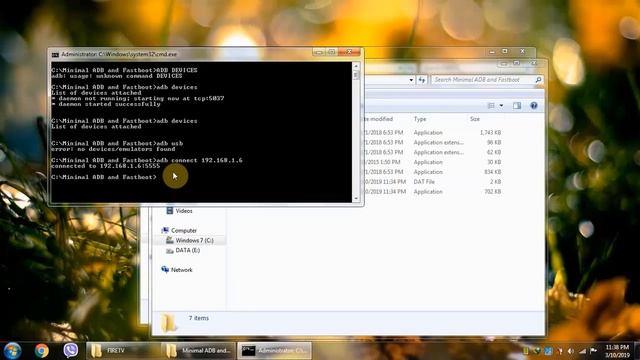Toggle the preview pane in Explorer
Image resolution: width=640 pixels, height=360 pixels.
[x=517, y=106]
